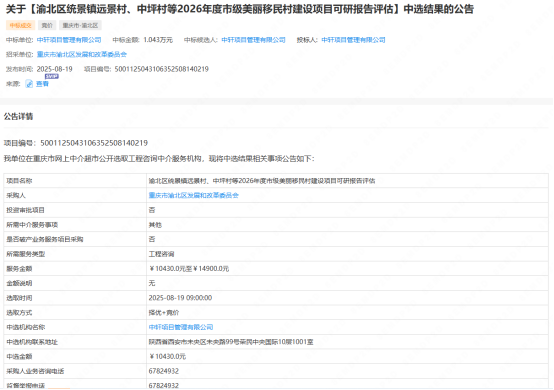Open 中标单位 link 中轩项目管理有限公司
The width and height of the screenshot is (554, 390).
click(69, 40)
